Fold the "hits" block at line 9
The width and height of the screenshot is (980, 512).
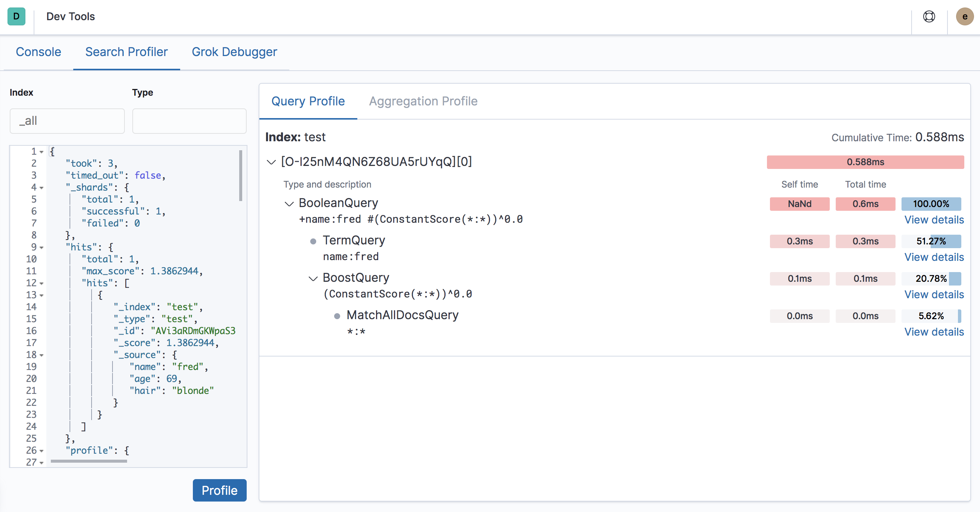tap(41, 247)
